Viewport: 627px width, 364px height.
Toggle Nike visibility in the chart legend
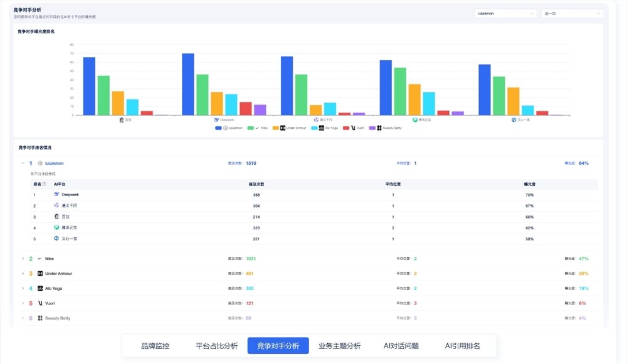point(257,128)
